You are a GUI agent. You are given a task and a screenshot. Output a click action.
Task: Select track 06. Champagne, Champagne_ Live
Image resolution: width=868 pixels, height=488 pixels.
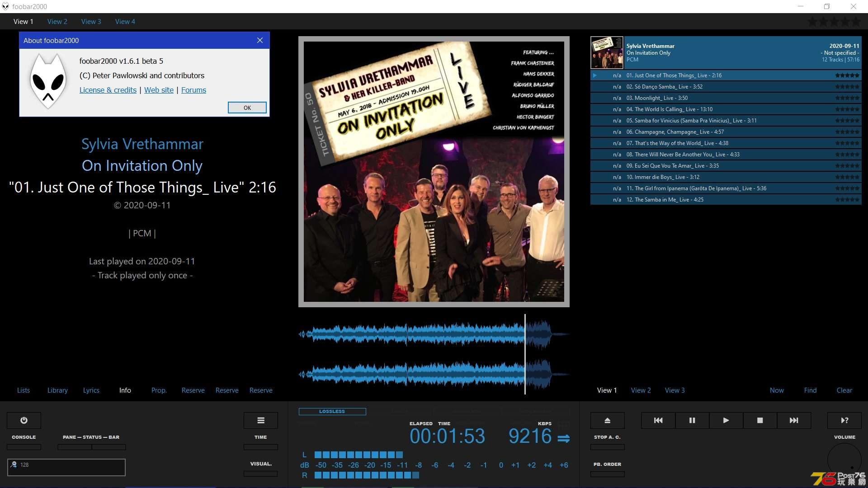pos(726,132)
